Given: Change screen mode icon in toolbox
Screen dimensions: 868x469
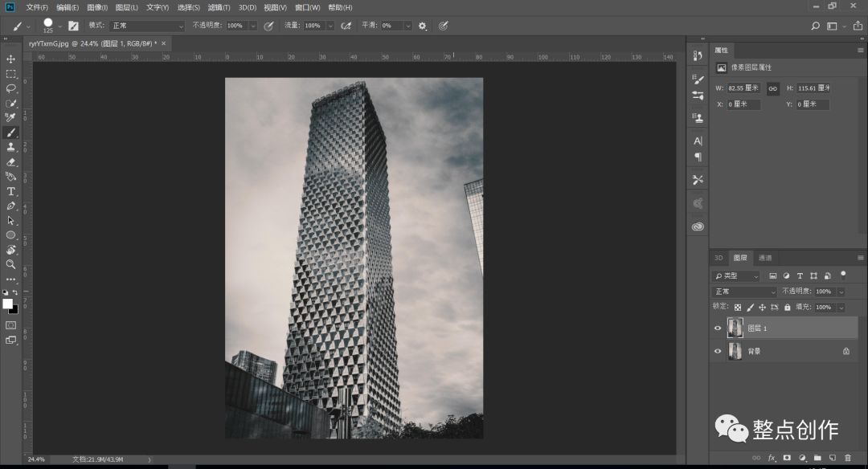Looking at the screenshot, I should (x=10, y=341).
